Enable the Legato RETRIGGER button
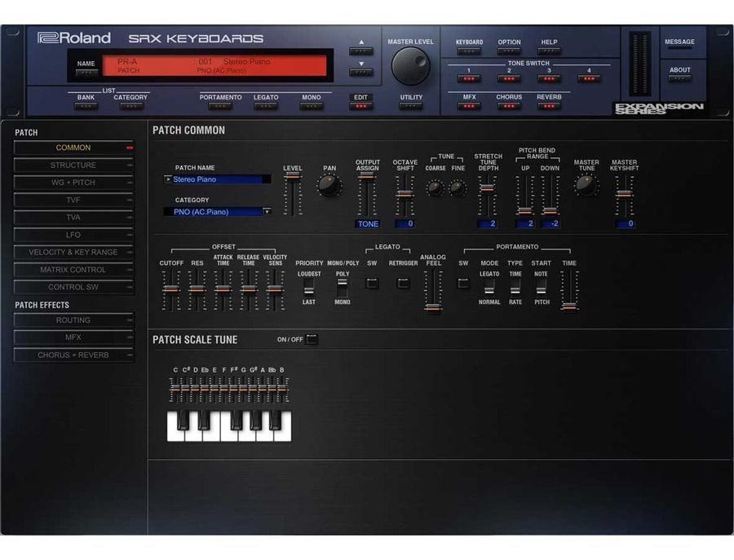This screenshot has height=560, width=734. pos(403,283)
